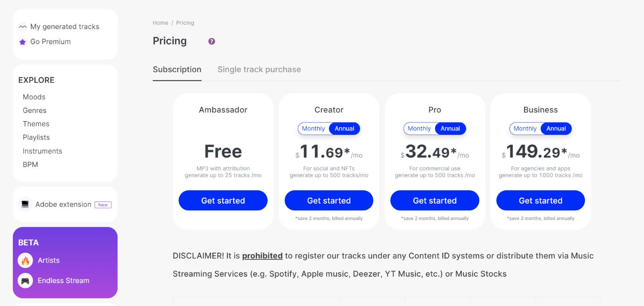Screen dimensions: 644x306
Task: Select the Subscription tab
Action: coord(177,69)
